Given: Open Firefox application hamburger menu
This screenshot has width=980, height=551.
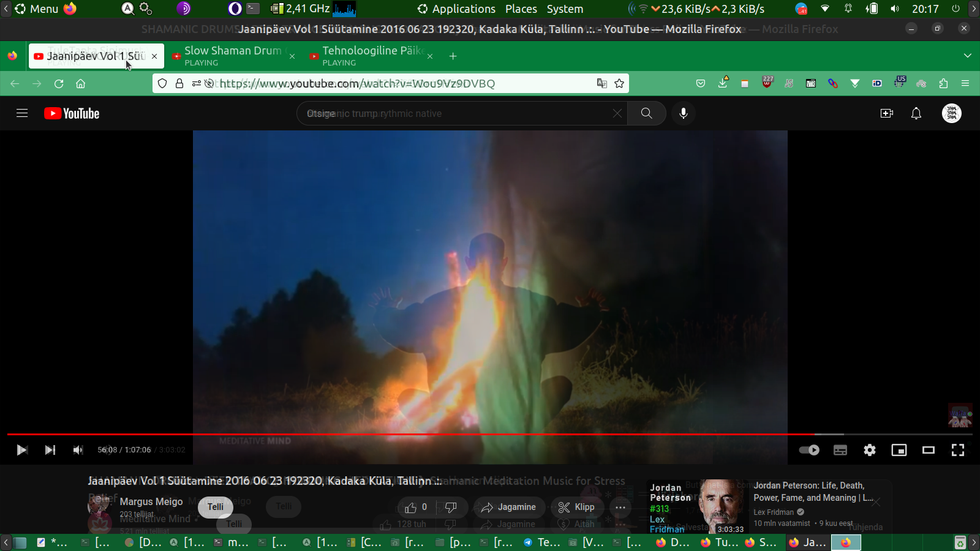Looking at the screenshot, I should point(965,84).
